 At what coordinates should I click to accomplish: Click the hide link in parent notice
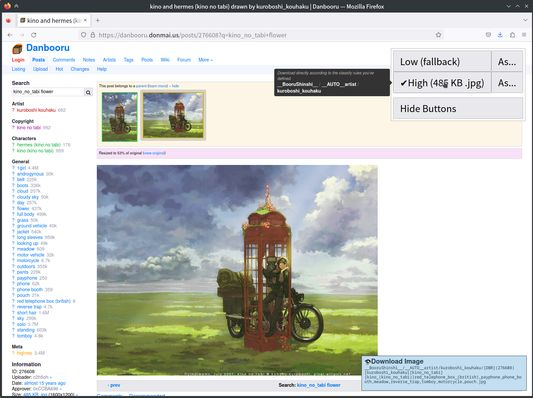[175, 86]
